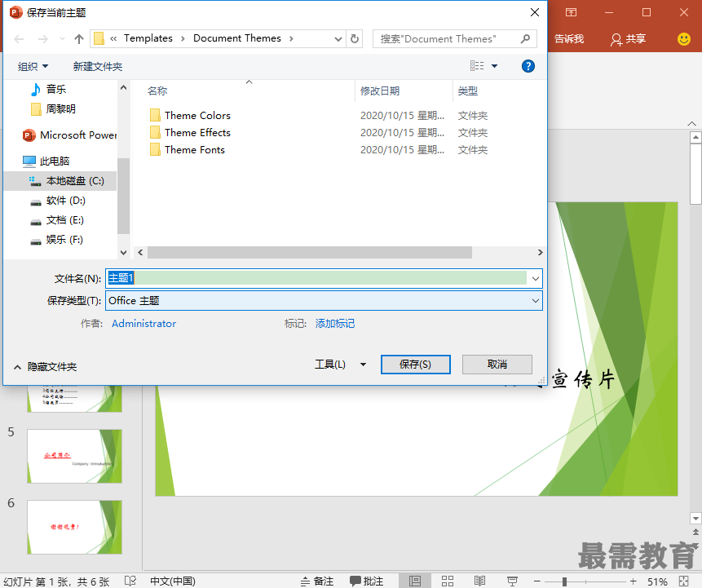Go back in the save dialog navigation
The height and width of the screenshot is (588, 702).
[x=19, y=39]
